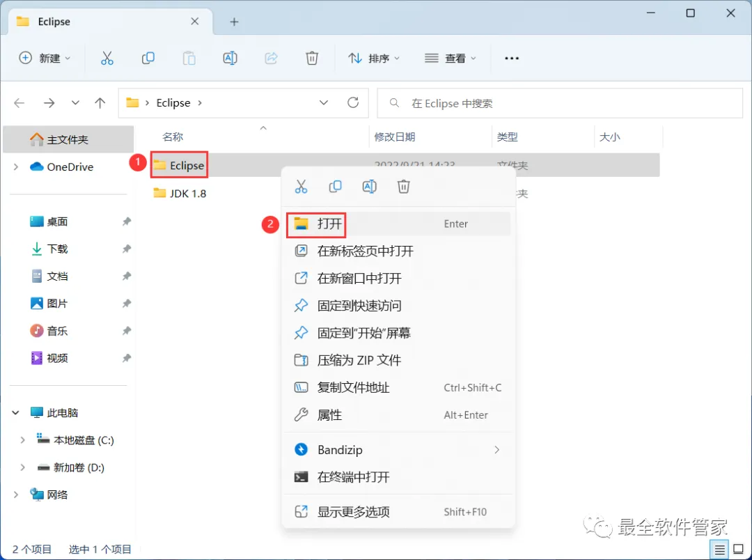Screen dimensions: 752x560
Task: Expand the 新加卷 (D:) node
Action: click(22, 467)
